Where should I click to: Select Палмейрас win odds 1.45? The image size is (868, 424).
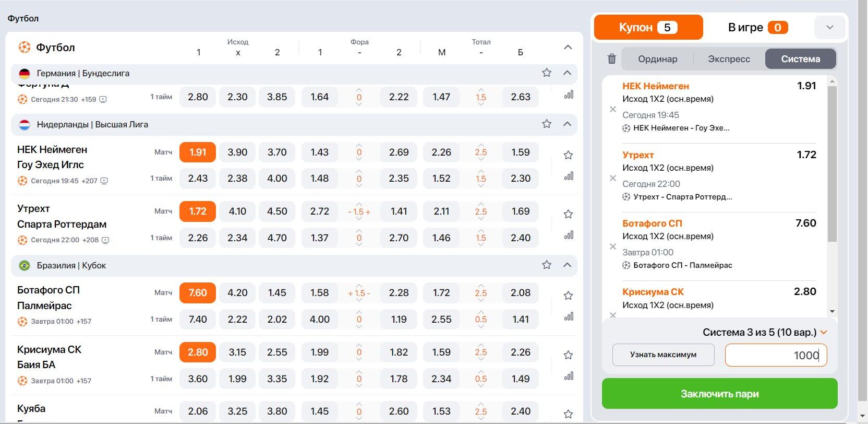277,293
